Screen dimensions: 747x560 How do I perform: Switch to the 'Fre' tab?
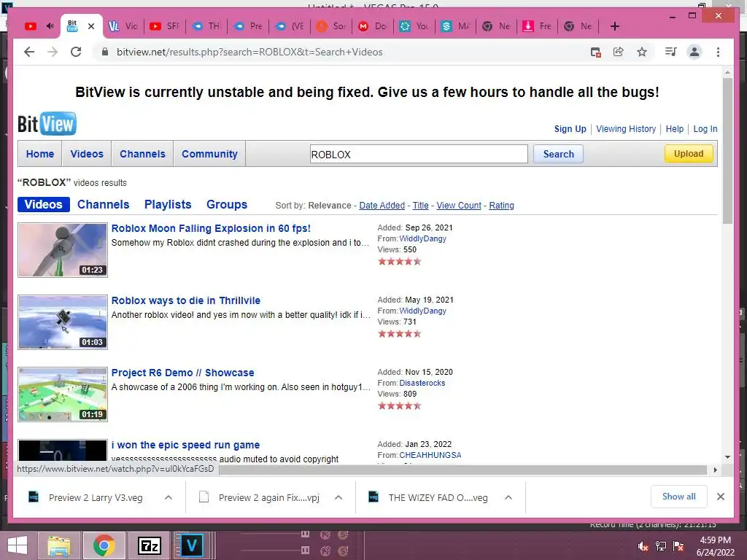click(537, 26)
